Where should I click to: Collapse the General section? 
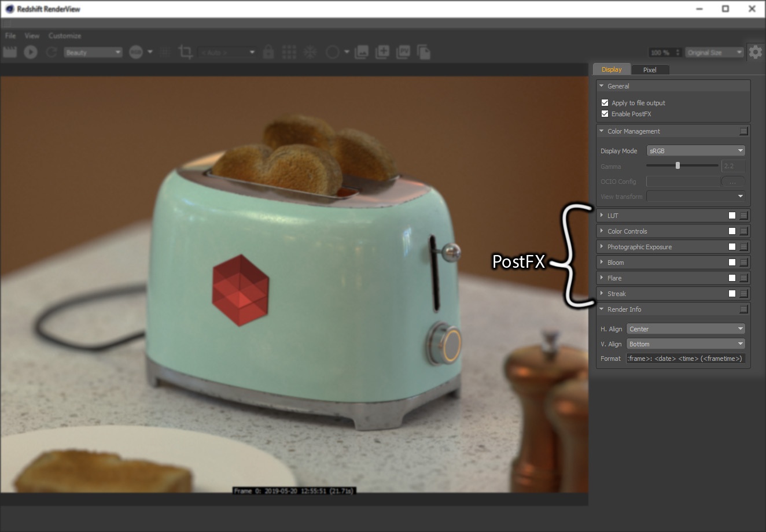point(602,86)
